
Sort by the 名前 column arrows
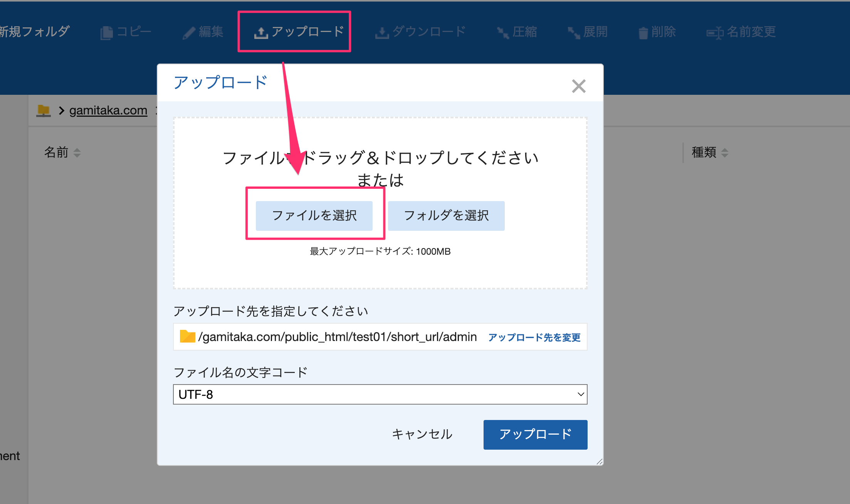point(77,153)
